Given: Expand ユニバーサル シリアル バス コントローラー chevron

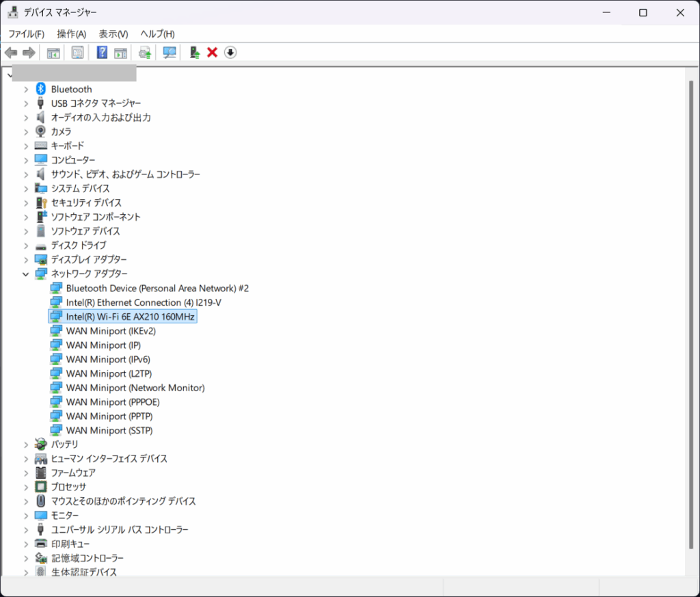Looking at the screenshot, I should pos(26,529).
